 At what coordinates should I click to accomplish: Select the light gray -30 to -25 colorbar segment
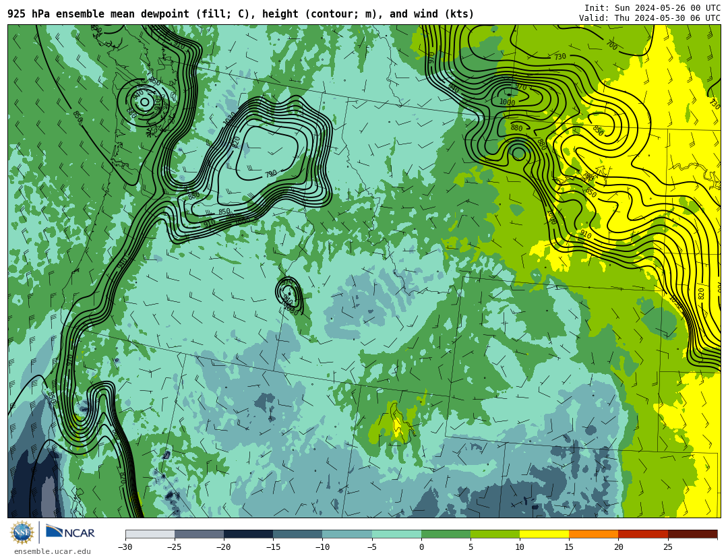coord(150,534)
